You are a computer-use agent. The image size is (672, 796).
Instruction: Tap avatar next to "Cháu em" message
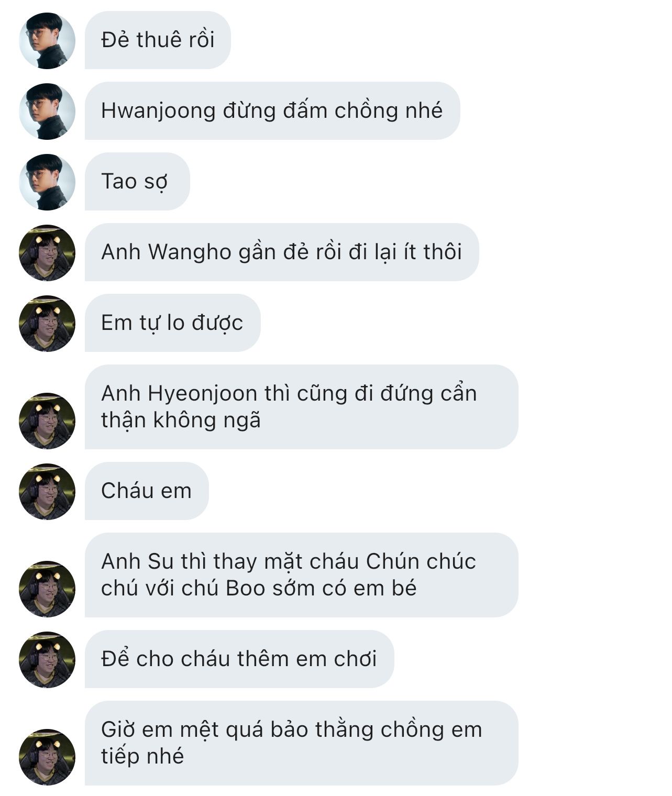[47, 492]
